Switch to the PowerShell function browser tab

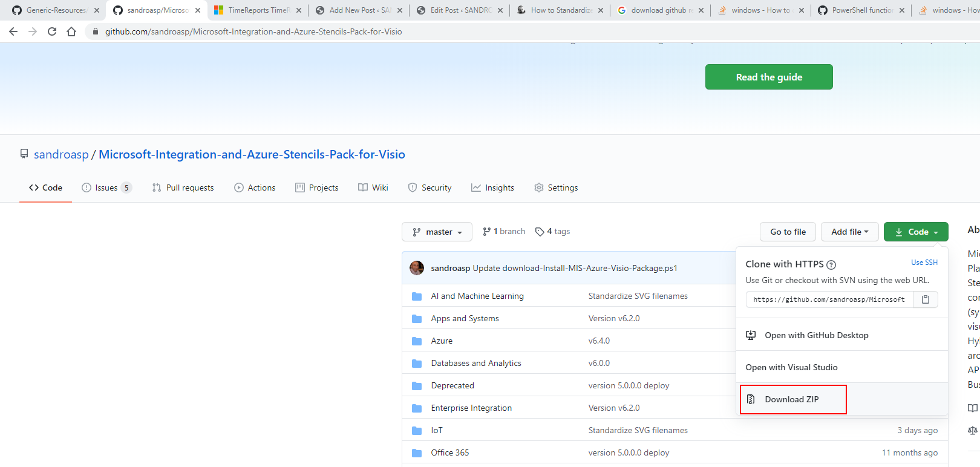(861, 10)
